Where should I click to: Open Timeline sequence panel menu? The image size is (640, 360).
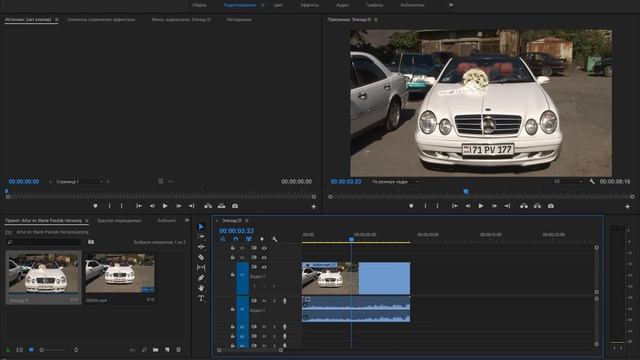point(247,221)
